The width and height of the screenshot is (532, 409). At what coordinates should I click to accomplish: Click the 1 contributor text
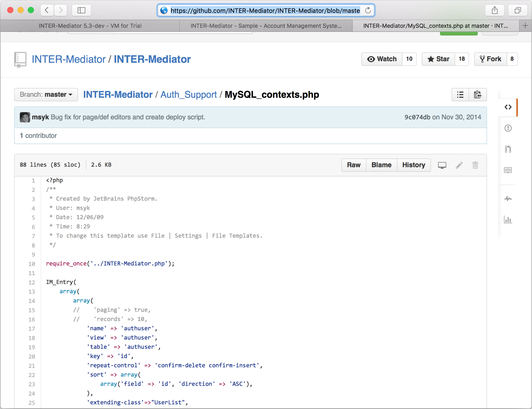(x=38, y=136)
